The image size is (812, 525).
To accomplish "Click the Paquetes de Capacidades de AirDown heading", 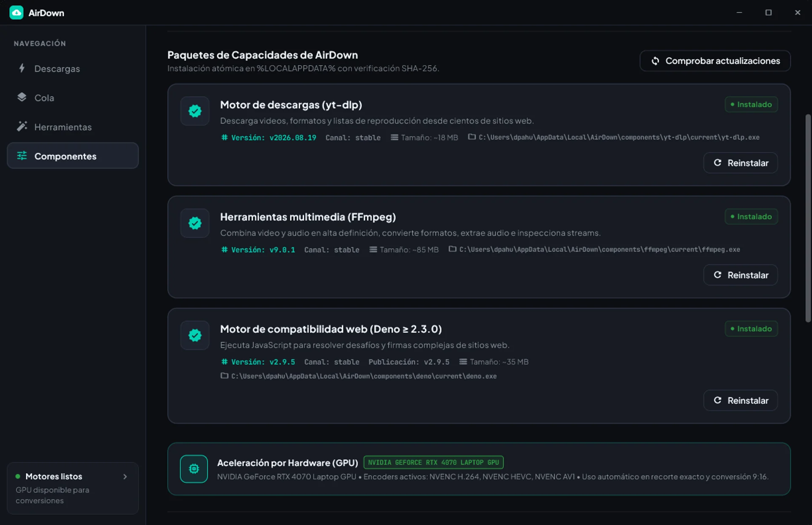I will [263, 55].
